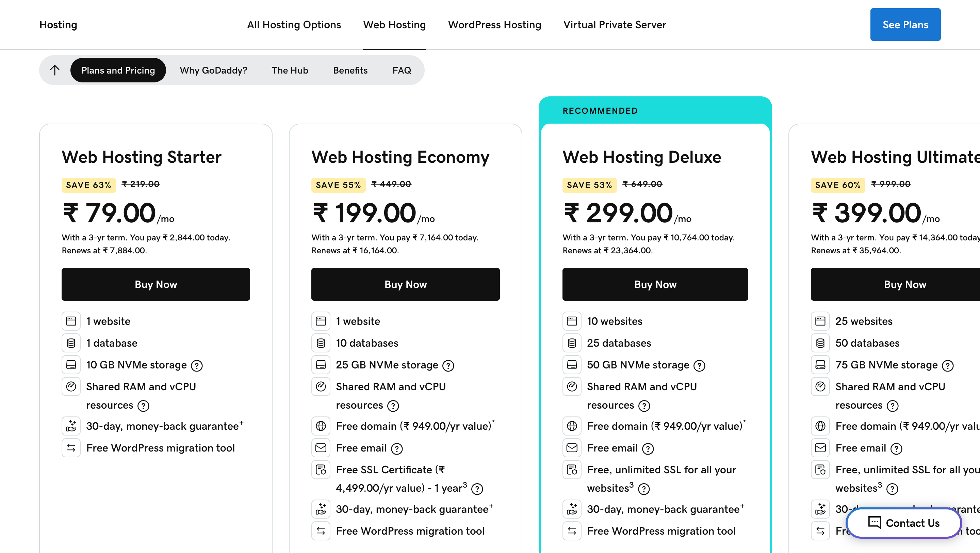Click the See Plans button
Image resolution: width=980 pixels, height=553 pixels.
(x=905, y=25)
